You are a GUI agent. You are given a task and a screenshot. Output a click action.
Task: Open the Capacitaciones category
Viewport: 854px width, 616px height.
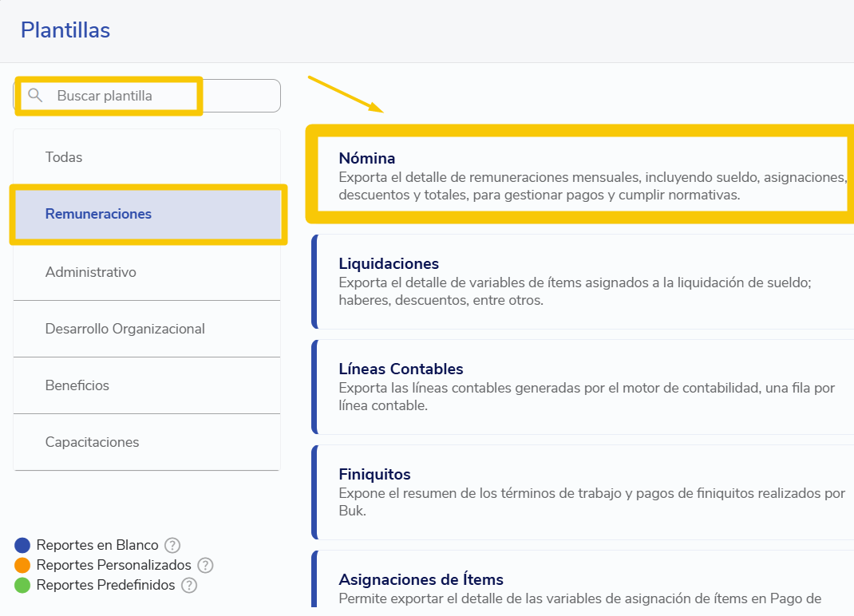coord(147,442)
